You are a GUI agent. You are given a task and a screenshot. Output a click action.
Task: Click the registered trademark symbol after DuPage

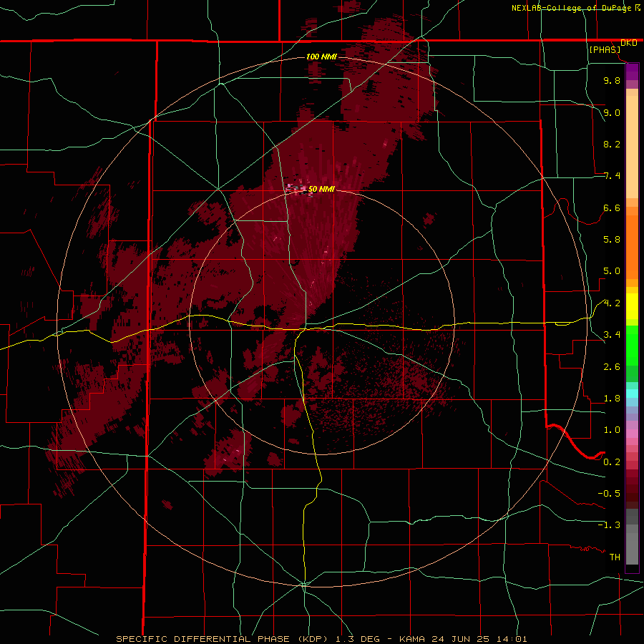tap(638, 7)
